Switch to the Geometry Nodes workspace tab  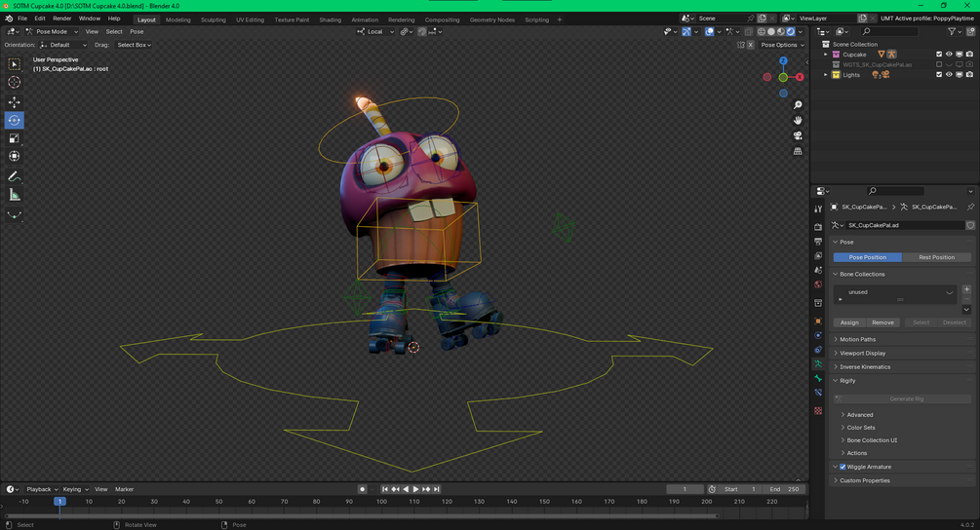[x=491, y=19]
